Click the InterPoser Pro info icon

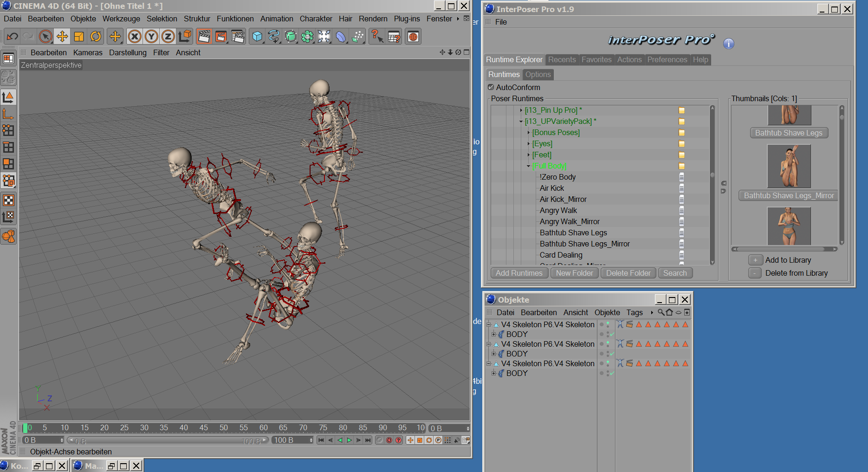click(x=728, y=44)
